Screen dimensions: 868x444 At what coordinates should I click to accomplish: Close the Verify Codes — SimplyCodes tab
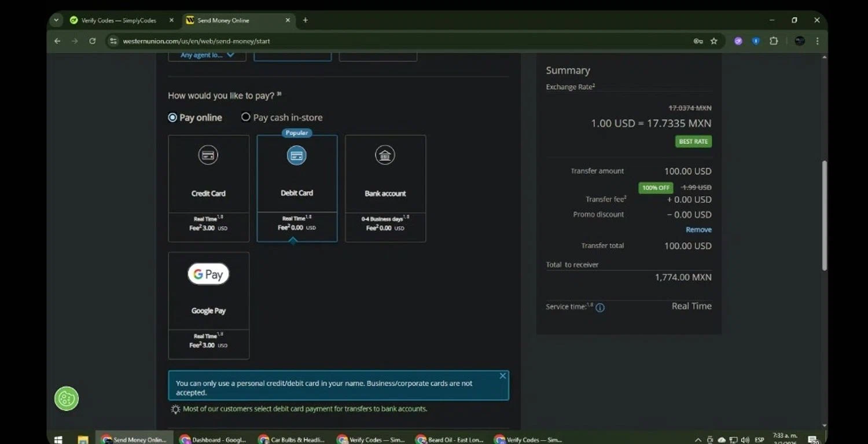(171, 20)
